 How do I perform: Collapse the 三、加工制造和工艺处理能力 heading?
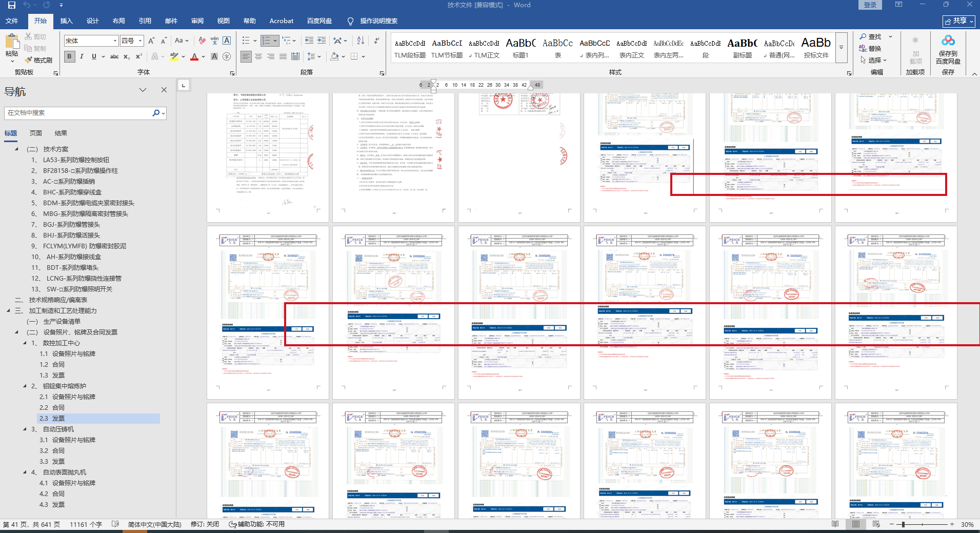(8, 311)
